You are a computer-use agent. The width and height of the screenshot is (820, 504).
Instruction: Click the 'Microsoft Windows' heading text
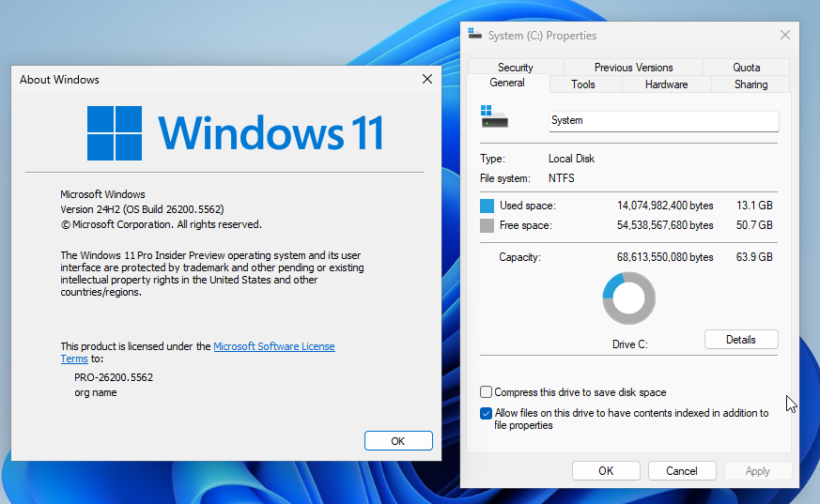click(x=102, y=194)
